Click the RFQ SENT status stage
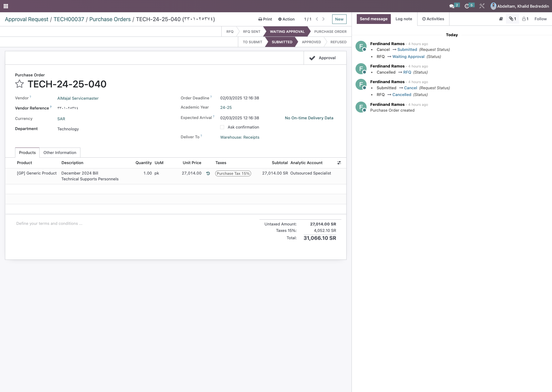Screen dimensions: 552x392 tap(251, 32)
